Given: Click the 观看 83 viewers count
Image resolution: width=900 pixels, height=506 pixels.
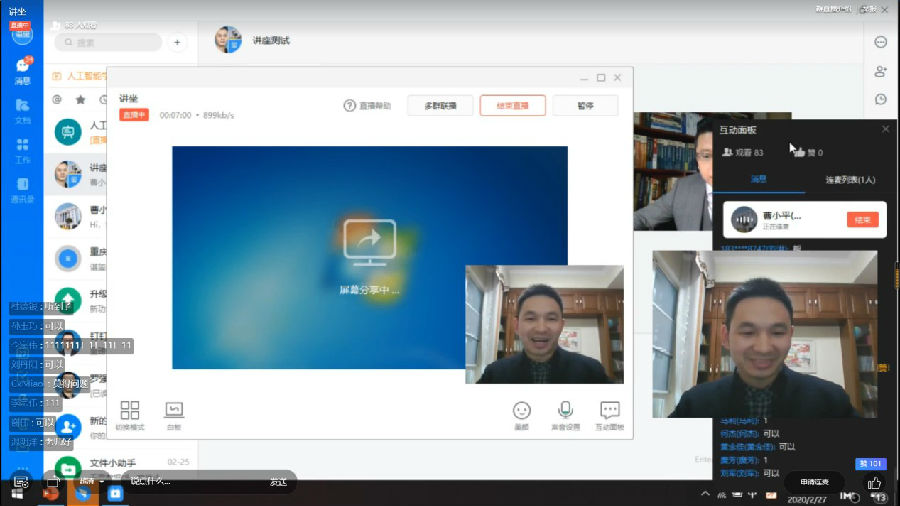Looking at the screenshot, I should pyautogui.click(x=743, y=153).
